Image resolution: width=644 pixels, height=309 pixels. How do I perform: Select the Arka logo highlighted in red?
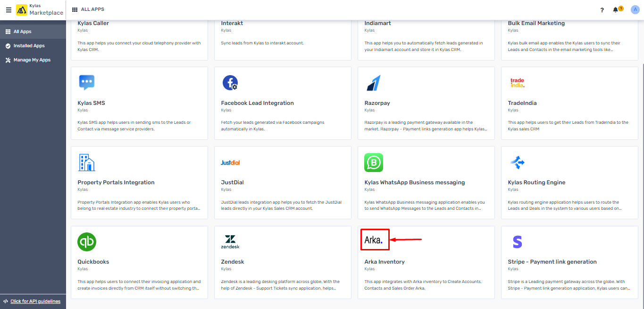pyautogui.click(x=375, y=240)
